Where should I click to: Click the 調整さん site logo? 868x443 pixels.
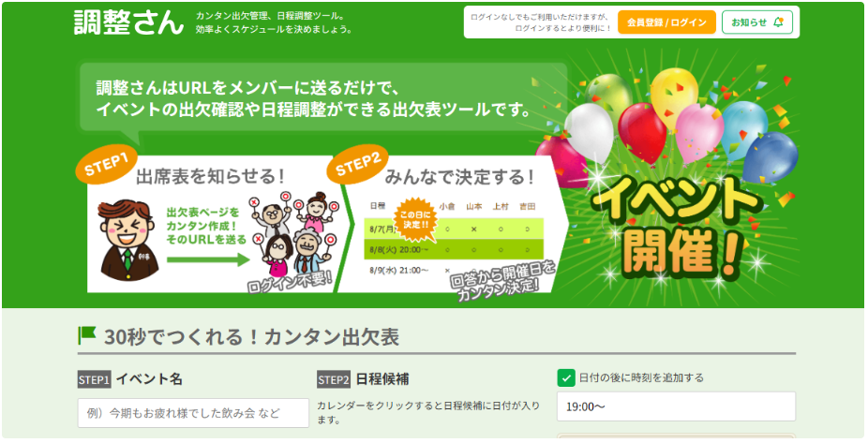pos(128,22)
